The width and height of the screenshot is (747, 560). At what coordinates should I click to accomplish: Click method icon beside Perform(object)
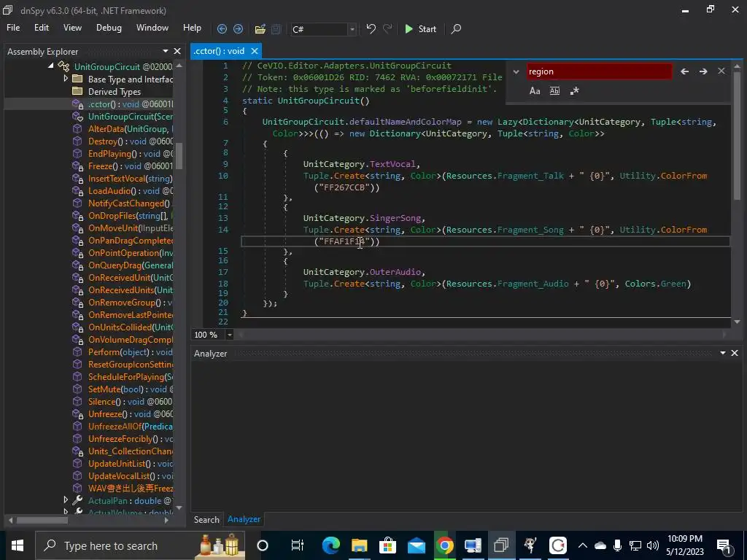click(x=77, y=352)
